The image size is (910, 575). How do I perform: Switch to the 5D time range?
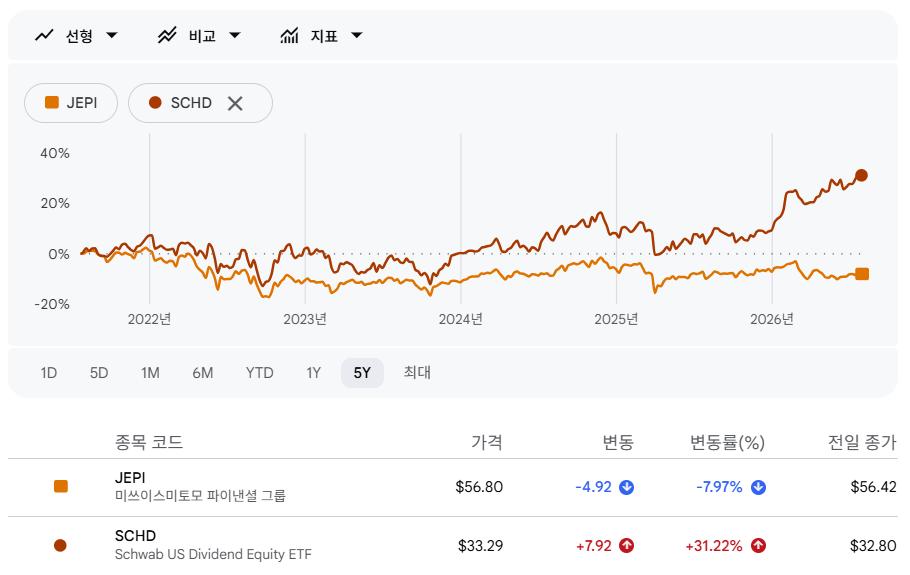[x=99, y=373]
